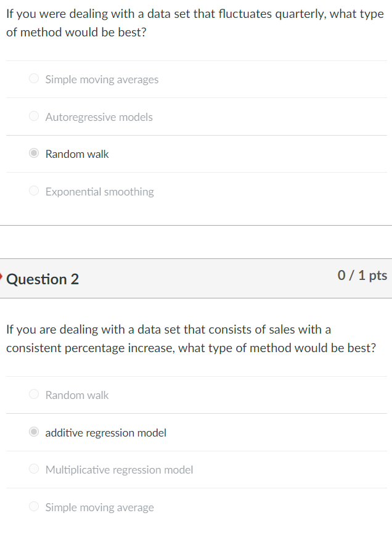Click the 'additive regression model' answer label
Image resolution: width=392 pixels, height=534 pixels.
106,433
